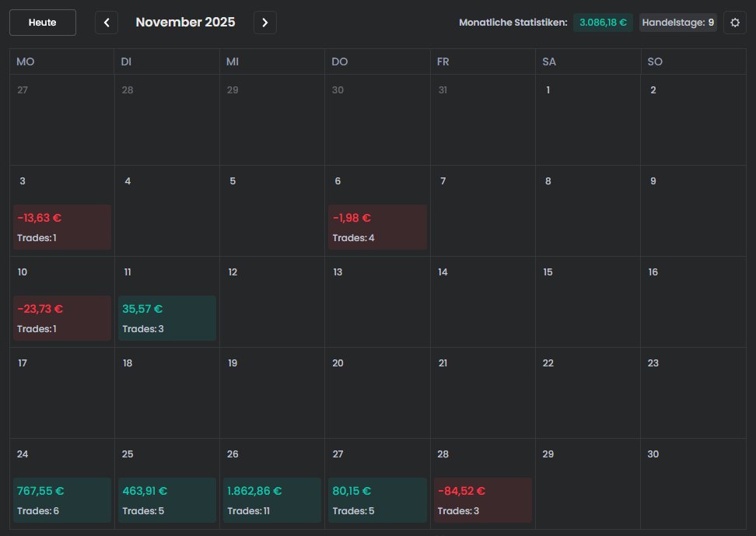This screenshot has width=756, height=536.
Task: Open the 35,57 € entry on November 11
Action: 167,318
